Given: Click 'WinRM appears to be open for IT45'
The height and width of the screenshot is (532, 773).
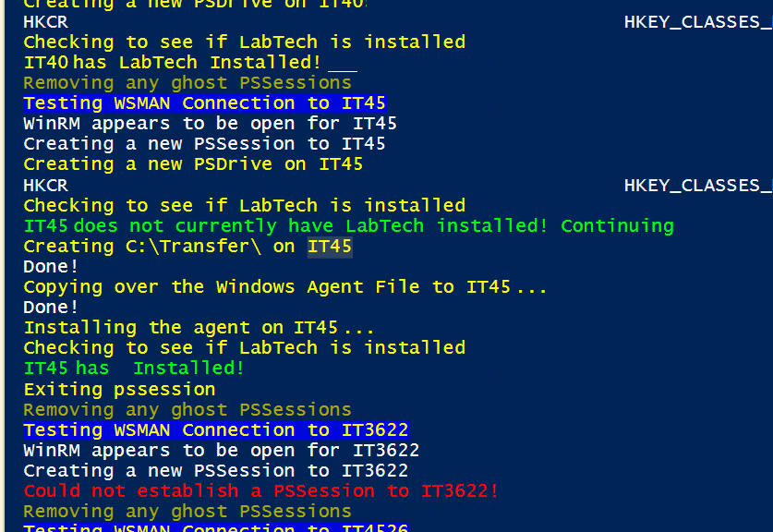Looking at the screenshot, I should 210,124.
